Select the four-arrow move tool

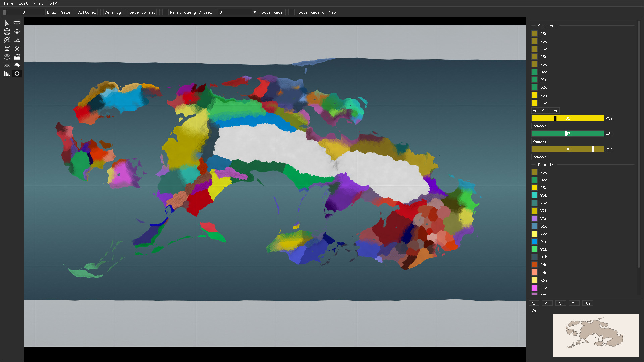point(17,32)
